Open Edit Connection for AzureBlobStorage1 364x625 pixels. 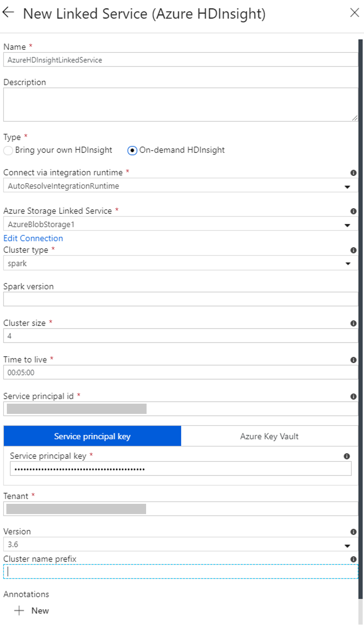click(33, 238)
